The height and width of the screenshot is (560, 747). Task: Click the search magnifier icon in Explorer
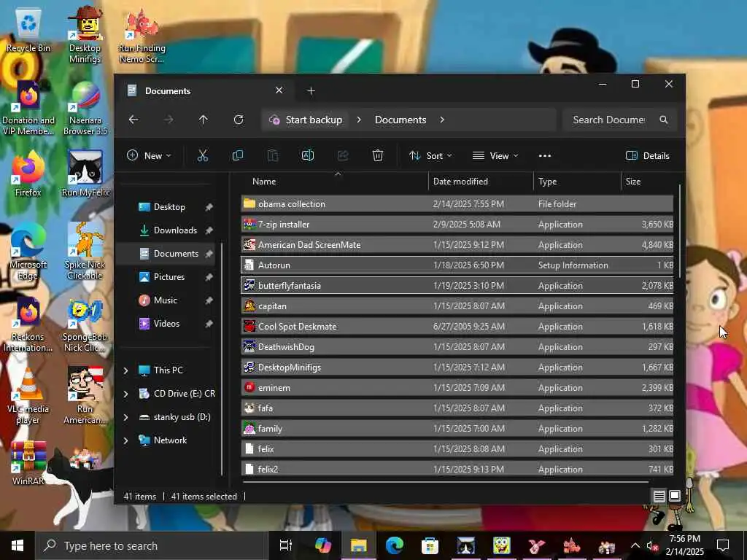point(664,120)
